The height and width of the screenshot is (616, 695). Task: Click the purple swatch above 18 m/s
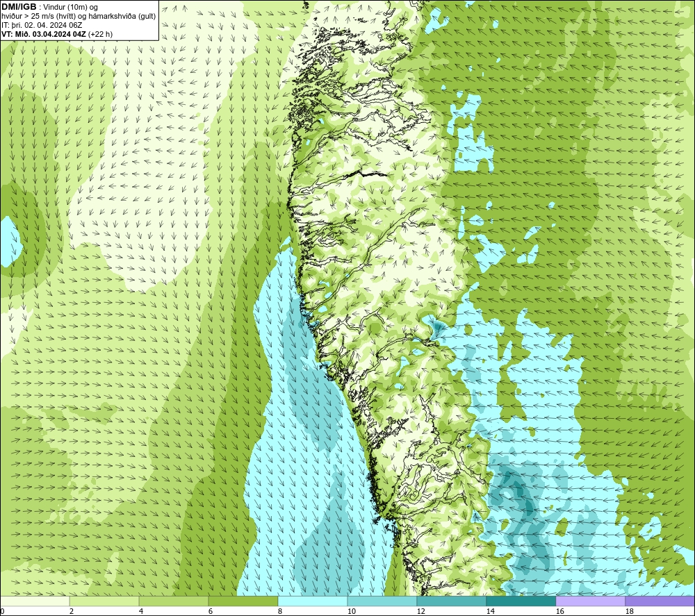[x=660, y=601]
